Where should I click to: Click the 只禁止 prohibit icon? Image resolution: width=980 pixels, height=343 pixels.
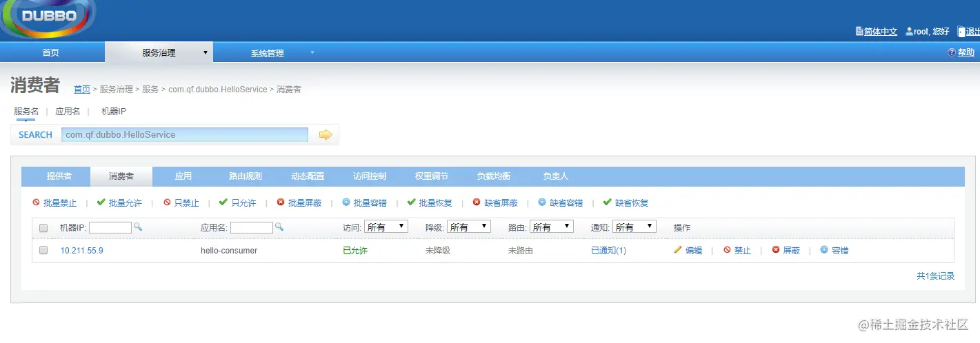pyautogui.click(x=167, y=202)
